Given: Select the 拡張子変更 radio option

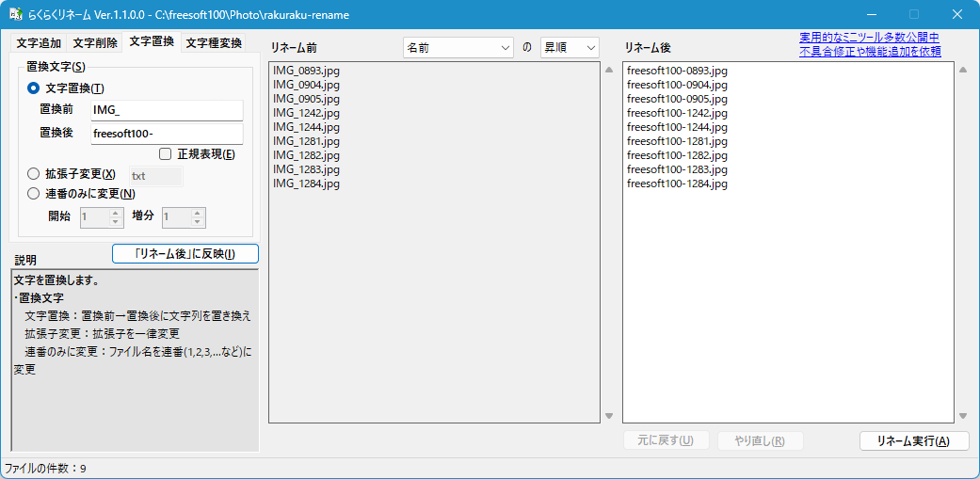Looking at the screenshot, I should [x=34, y=174].
